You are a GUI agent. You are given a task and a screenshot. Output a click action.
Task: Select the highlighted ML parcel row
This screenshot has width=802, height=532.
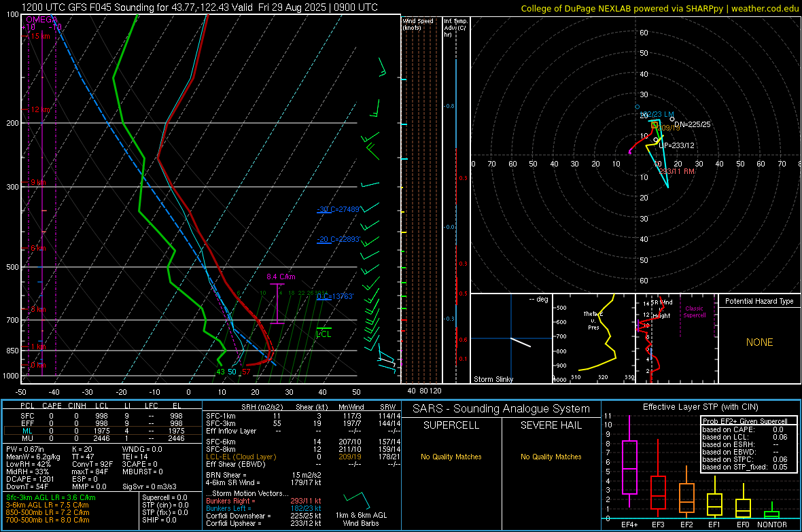click(102, 431)
